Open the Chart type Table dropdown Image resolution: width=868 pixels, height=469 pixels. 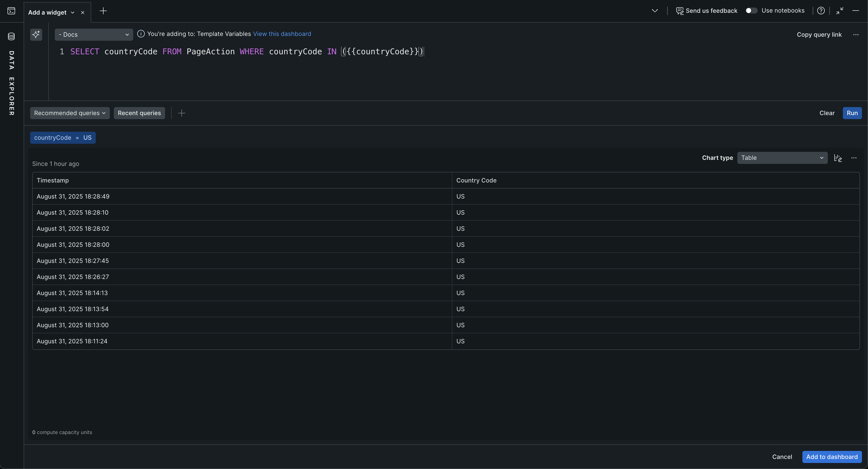[x=782, y=158]
